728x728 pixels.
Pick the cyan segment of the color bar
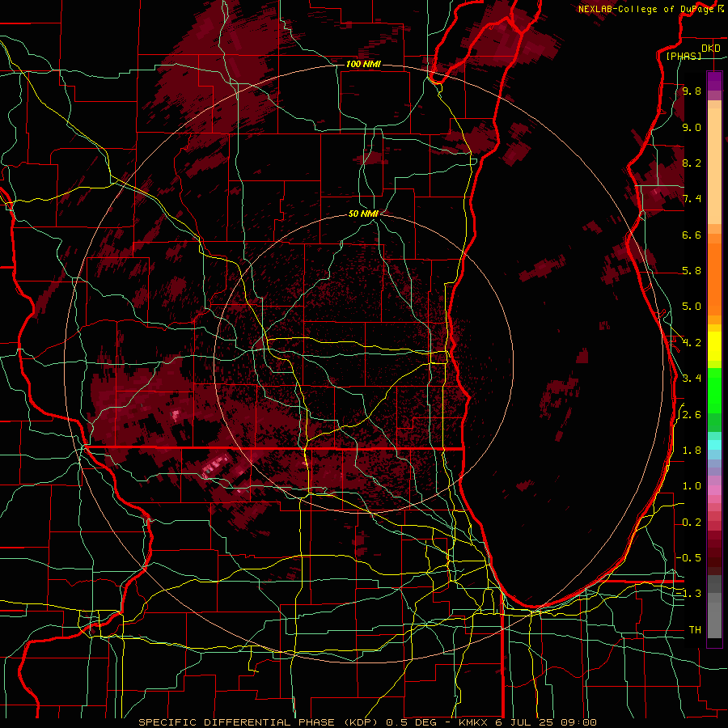pos(714,445)
